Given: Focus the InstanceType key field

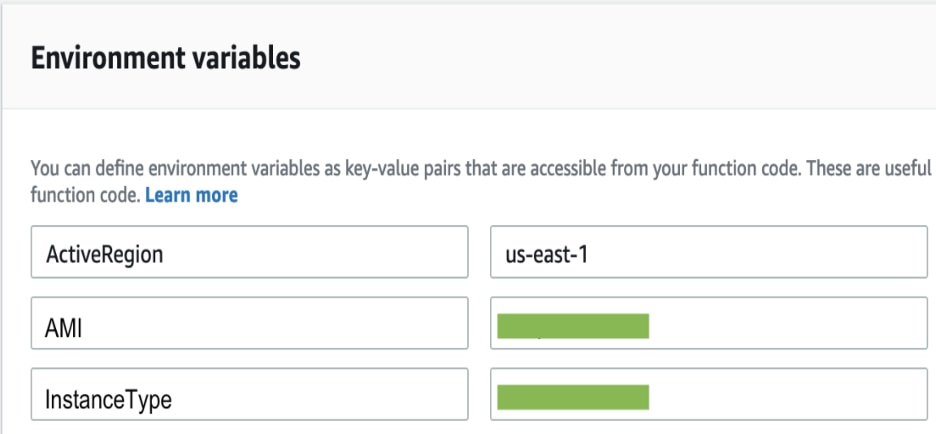Looking at the screenshot, I should pos(250,394).
